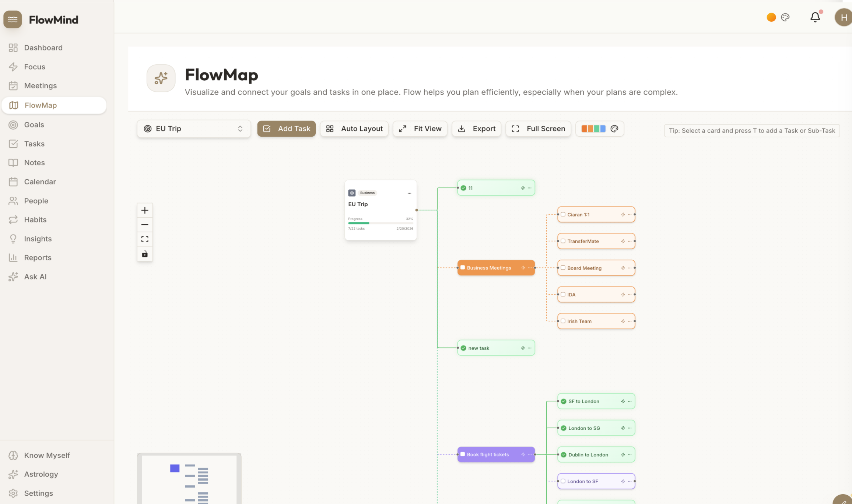Click the Add Task button
The width and height of the screenshot is (852, 504).
click(x=286, y=129)
